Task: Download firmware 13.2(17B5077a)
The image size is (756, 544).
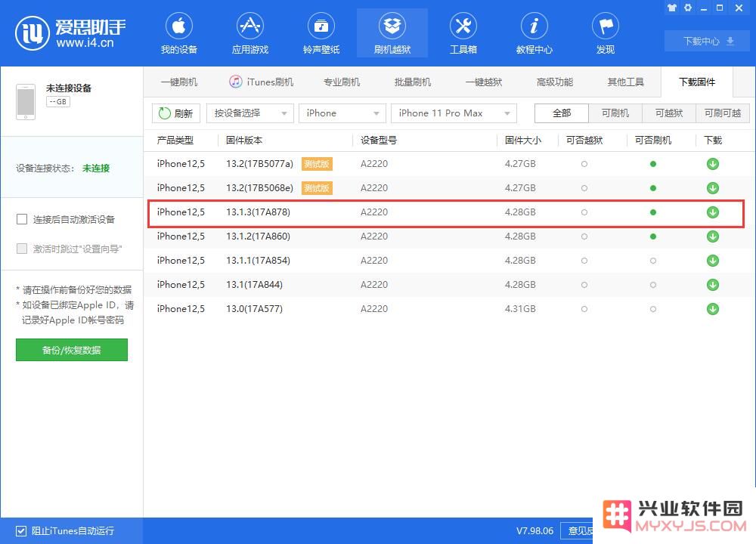Action: pos(713,164)
